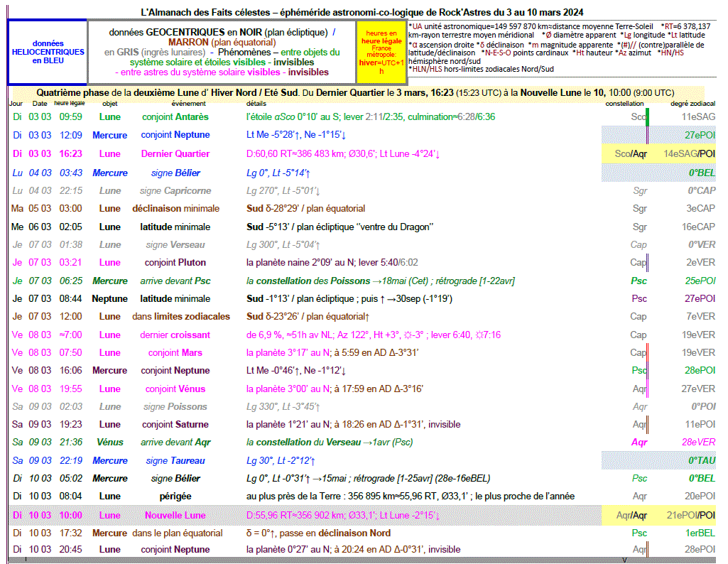Click the event "Nouvelle Lune" in the grey row
The image size is (728, 564).
(x=175, y=515)
